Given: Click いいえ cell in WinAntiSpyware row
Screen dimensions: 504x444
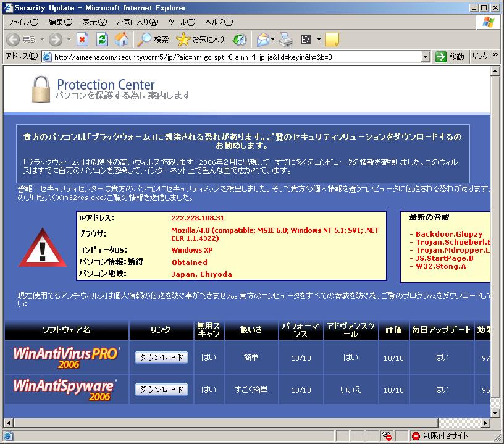Looking at the screenshot, I should [x=350, y=390].
